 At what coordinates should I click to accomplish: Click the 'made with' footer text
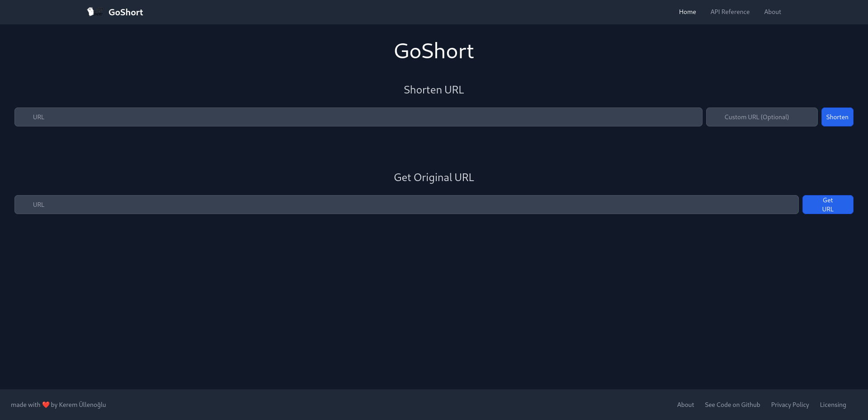pyautogui.click(x=25, y=405)
